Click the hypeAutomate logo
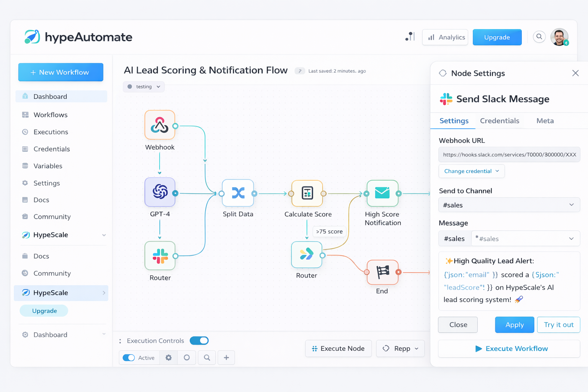The width and height of the screenshot is (588, 392). click(78, 37)
